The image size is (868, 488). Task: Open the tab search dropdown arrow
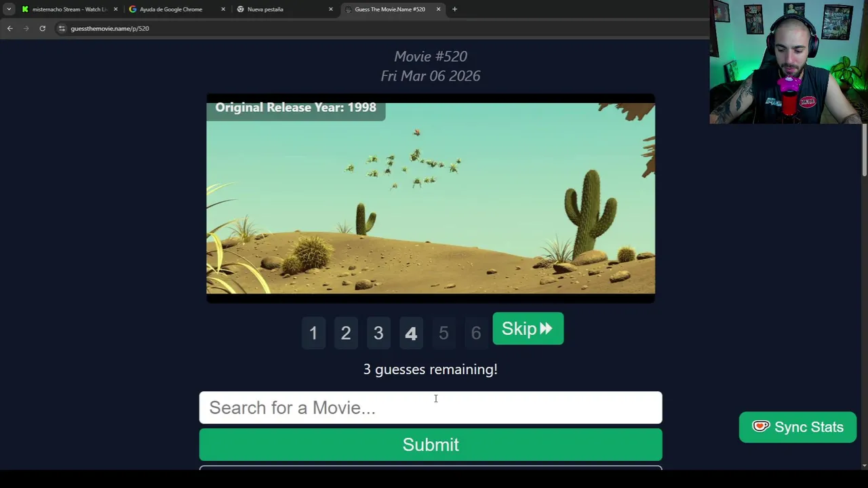(x=9, y=9)
